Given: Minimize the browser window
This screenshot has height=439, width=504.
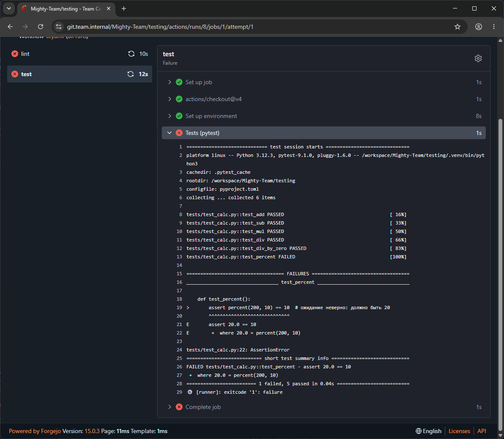Looking at the screenshot, I should point(455,9).
